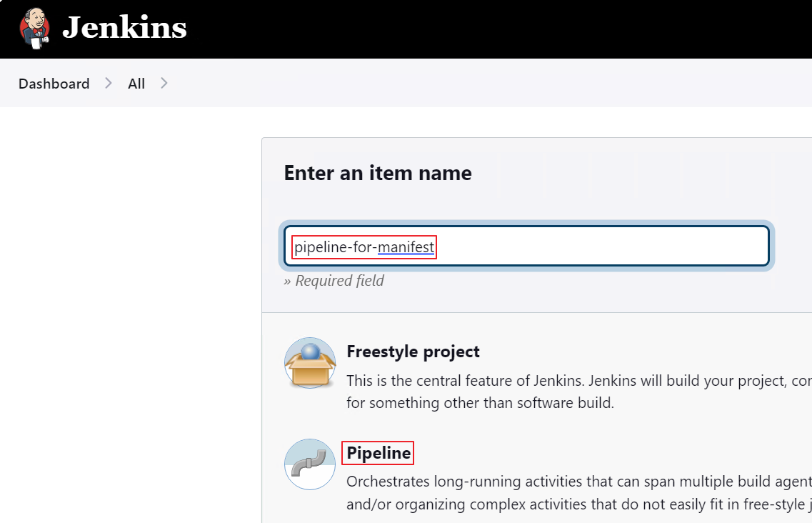Click the Freestyle project description starting 'This is the central feature'
Image resolution: width=812 pixels, height=523 pixels.
click(x=579, y=392)
